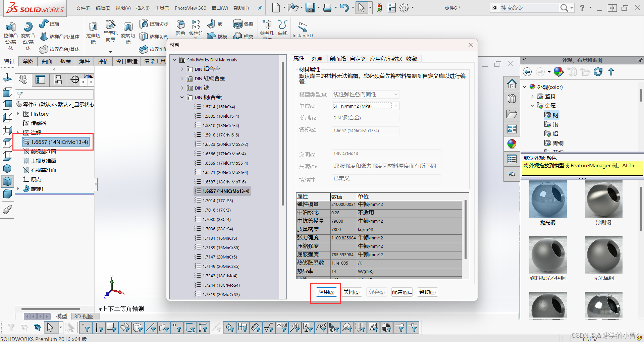
Task: Choose the Swept Boss (扫描) tool
Action: 49,24
